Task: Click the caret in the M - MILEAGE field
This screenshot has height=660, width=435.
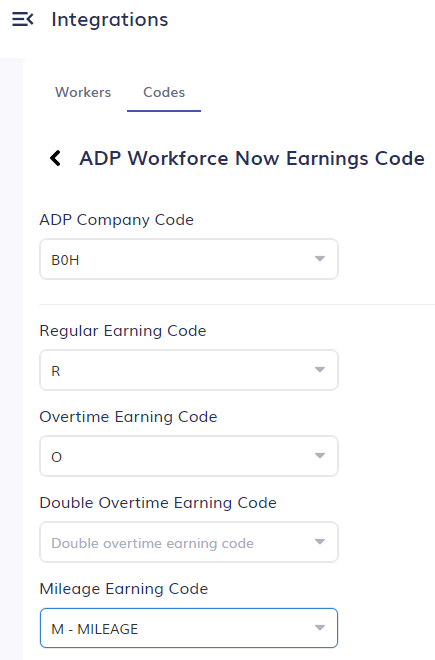Action: [x=320, y=628]
